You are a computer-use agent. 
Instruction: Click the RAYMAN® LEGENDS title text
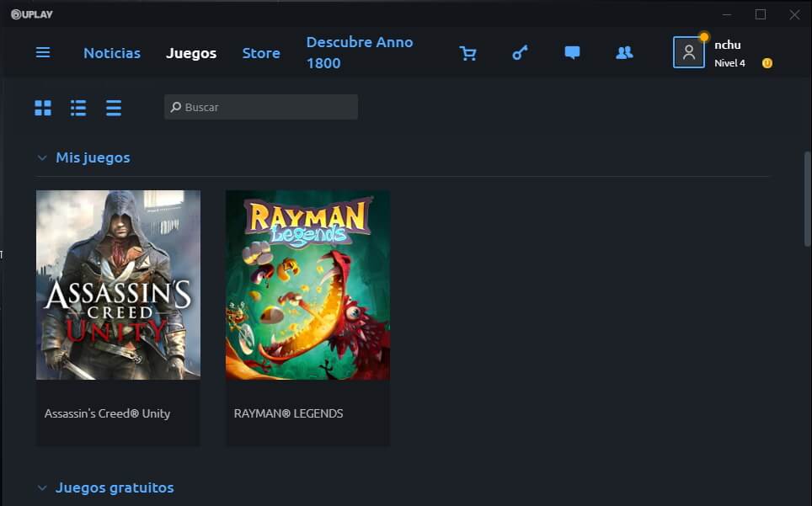(288, 413)
